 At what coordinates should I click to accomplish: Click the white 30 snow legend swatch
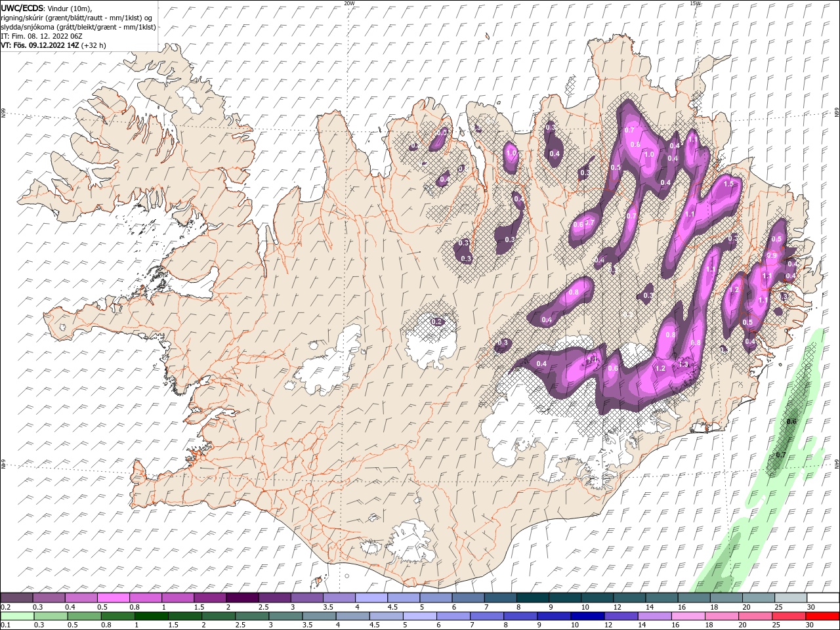tap(823, 598)
